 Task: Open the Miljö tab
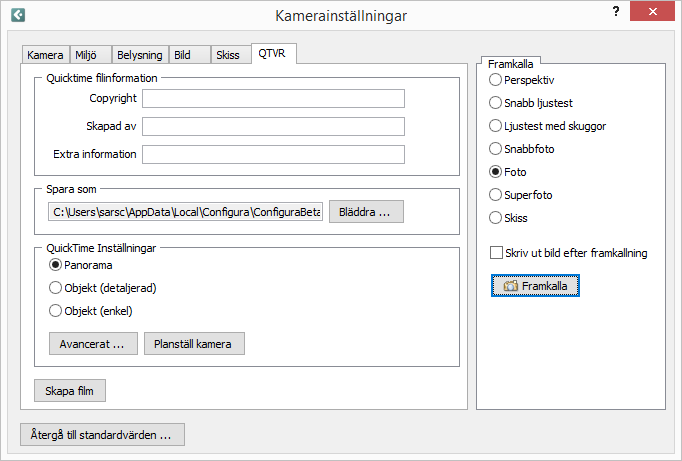coord(89,55)
